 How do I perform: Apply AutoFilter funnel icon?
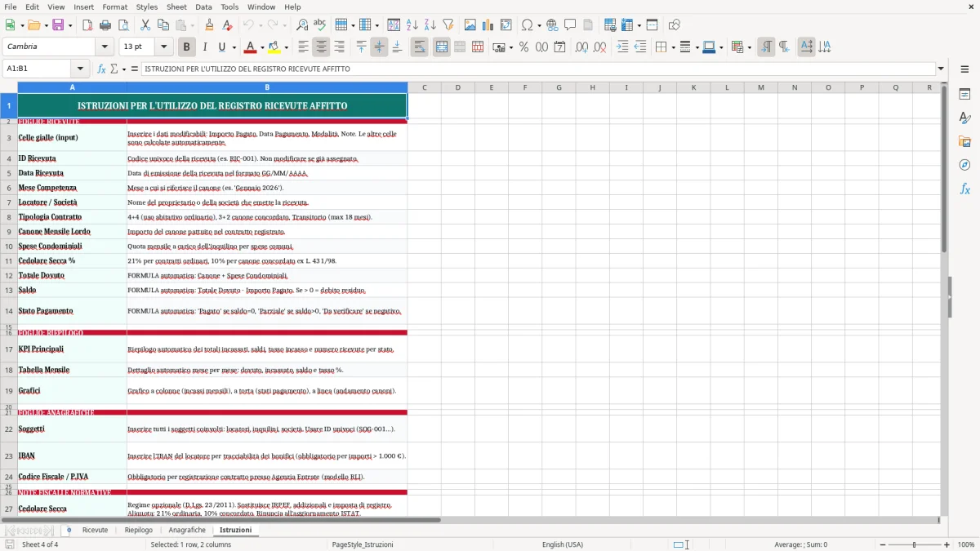(x=448, y=25)
